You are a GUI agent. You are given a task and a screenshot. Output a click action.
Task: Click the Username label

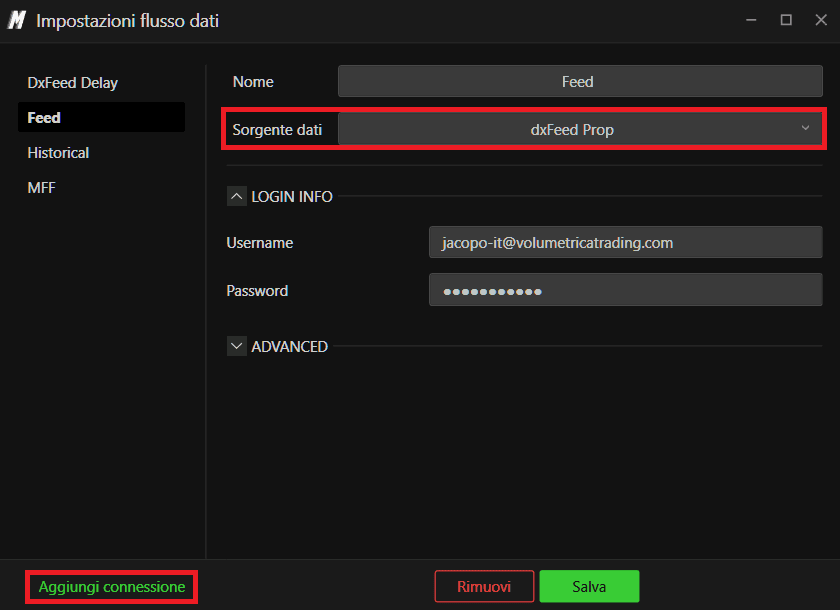coord(259,243)
